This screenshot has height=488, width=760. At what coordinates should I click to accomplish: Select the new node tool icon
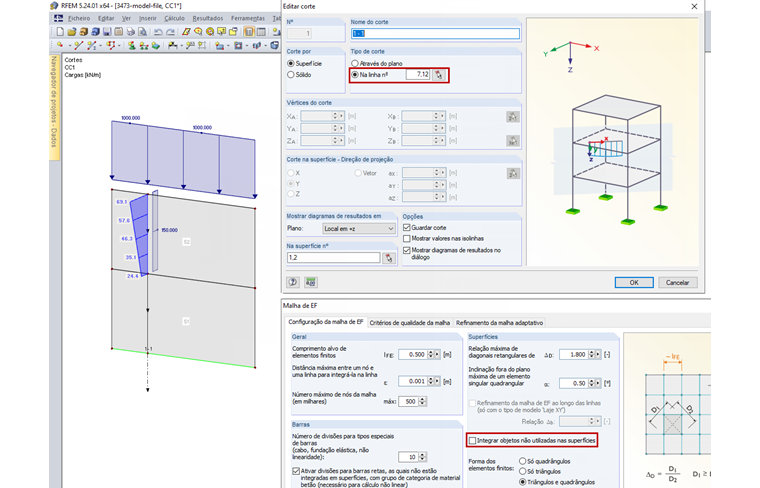click(x=60, y=45)
